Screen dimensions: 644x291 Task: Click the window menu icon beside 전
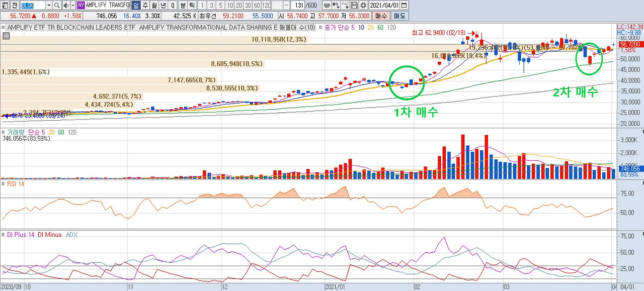[x=5, y=5]
